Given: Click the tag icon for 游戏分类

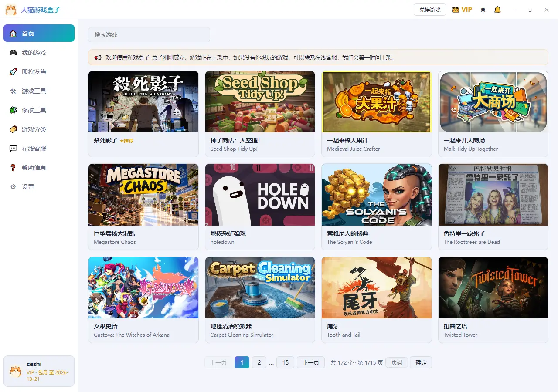Looking at the screenshot, I should (13, 129).
